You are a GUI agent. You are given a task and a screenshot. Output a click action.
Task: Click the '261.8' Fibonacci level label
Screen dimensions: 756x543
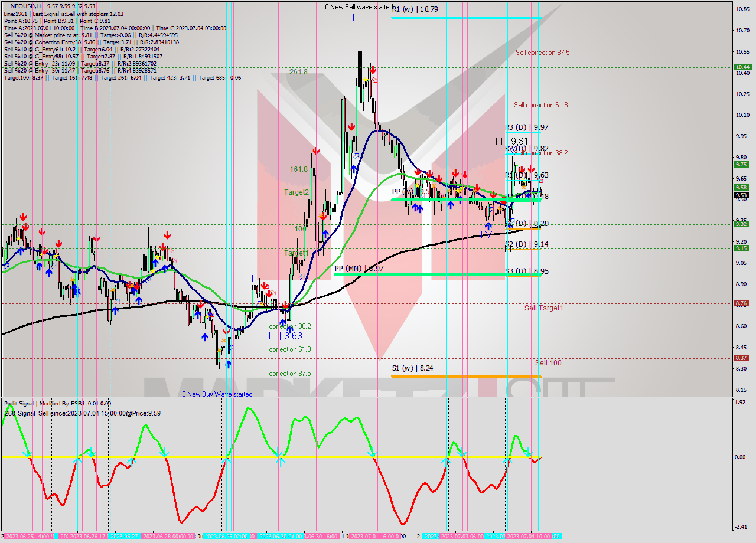click(298, 72)
